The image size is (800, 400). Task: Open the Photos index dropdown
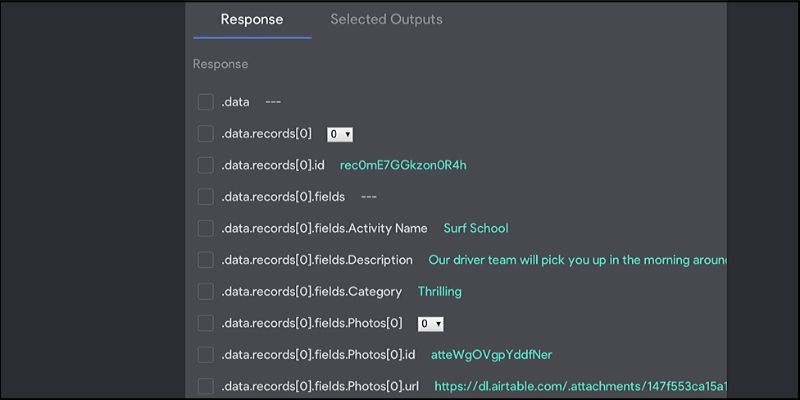point(431,324)
